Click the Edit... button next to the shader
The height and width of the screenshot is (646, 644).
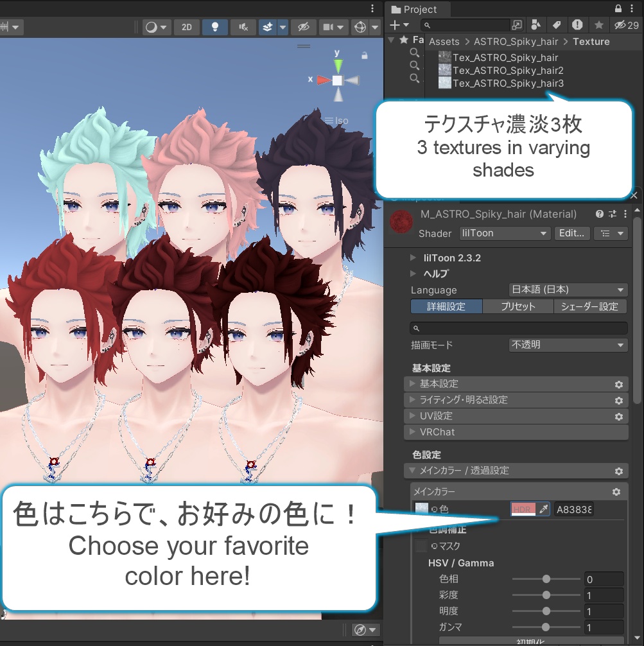point(571,233)
